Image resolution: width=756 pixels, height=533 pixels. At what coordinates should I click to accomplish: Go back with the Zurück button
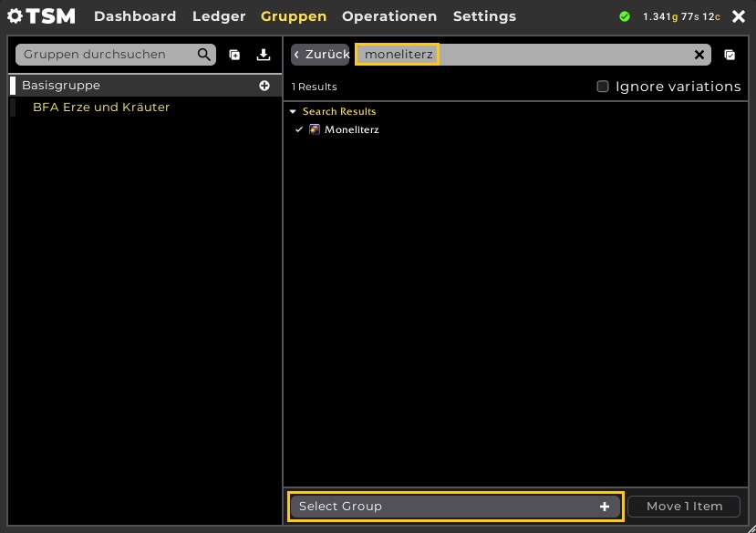click(x=321, y=55)
